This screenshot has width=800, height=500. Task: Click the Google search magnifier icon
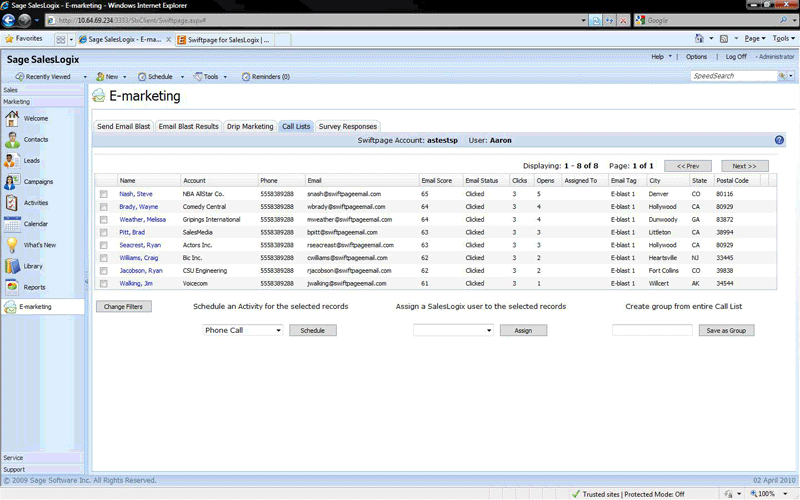click(783, 20)
